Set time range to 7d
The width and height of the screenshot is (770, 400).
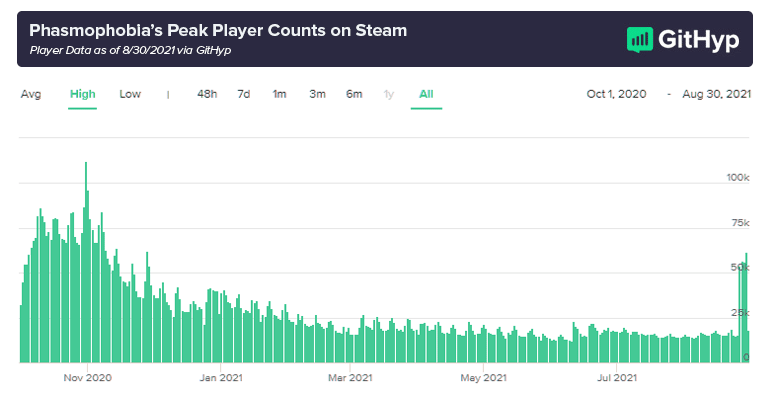point(244,94)
